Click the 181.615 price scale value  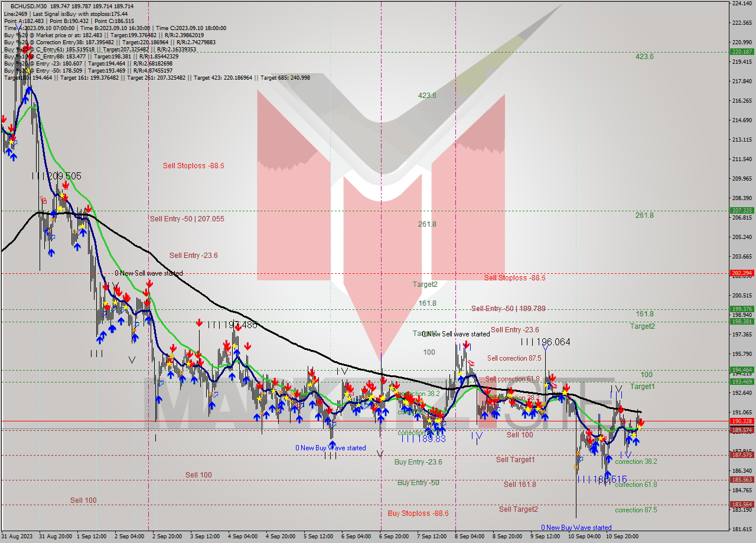(742, 529)
